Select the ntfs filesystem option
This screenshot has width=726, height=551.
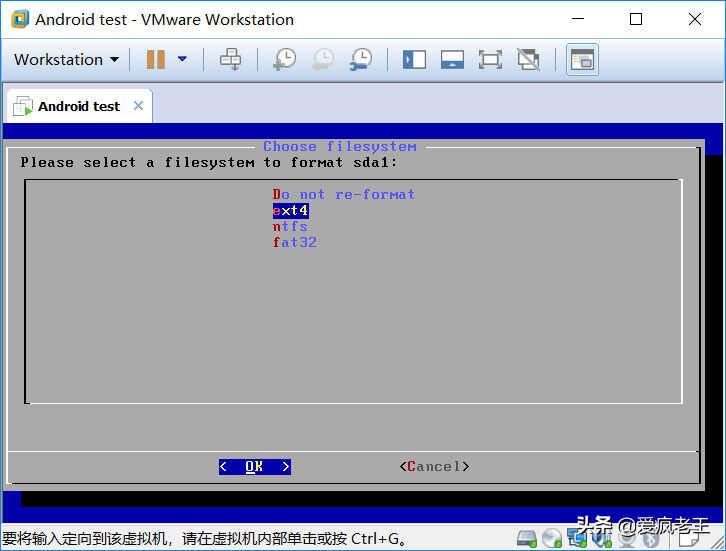pos(290,226)
